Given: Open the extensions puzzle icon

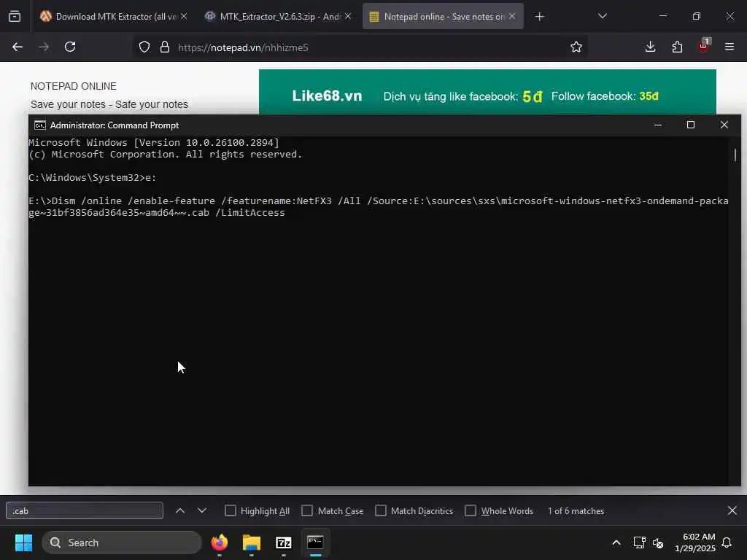Looking at the screenshot, I should click(677, 47).
